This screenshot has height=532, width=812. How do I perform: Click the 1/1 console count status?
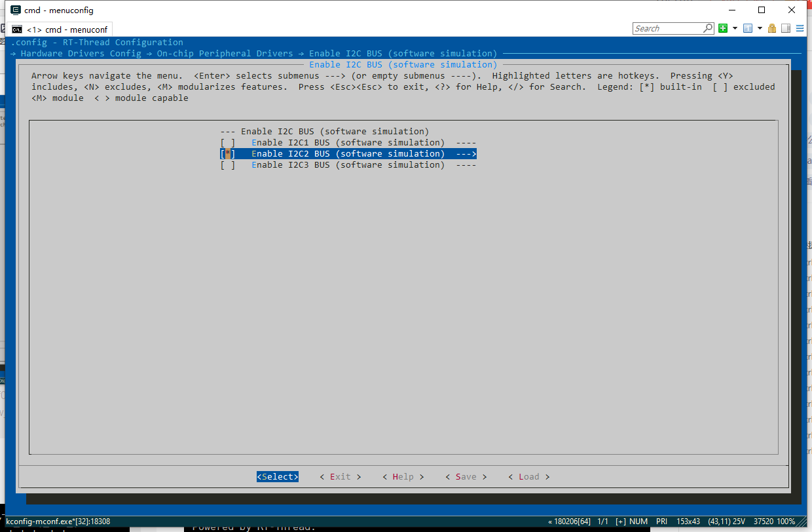coord(603,522)
